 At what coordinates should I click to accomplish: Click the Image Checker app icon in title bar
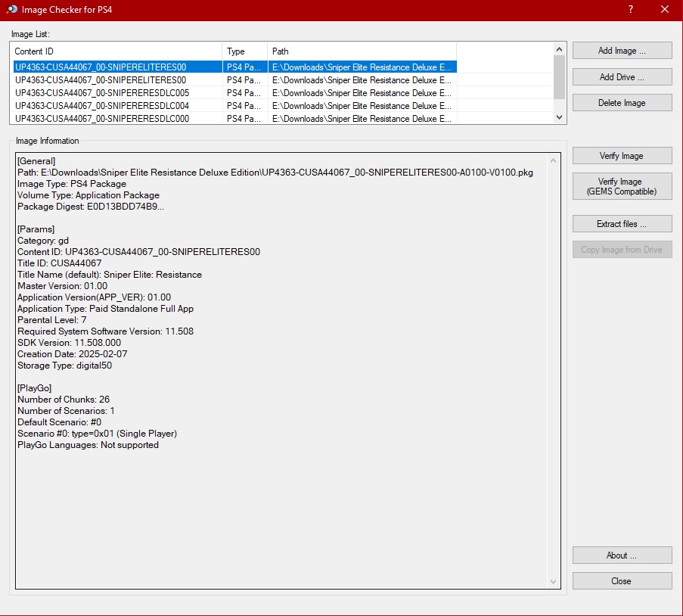[x=12, y=9]
